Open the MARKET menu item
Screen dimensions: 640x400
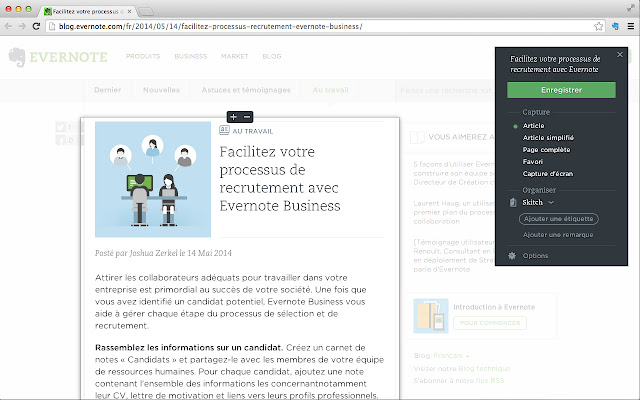(234, 56)
